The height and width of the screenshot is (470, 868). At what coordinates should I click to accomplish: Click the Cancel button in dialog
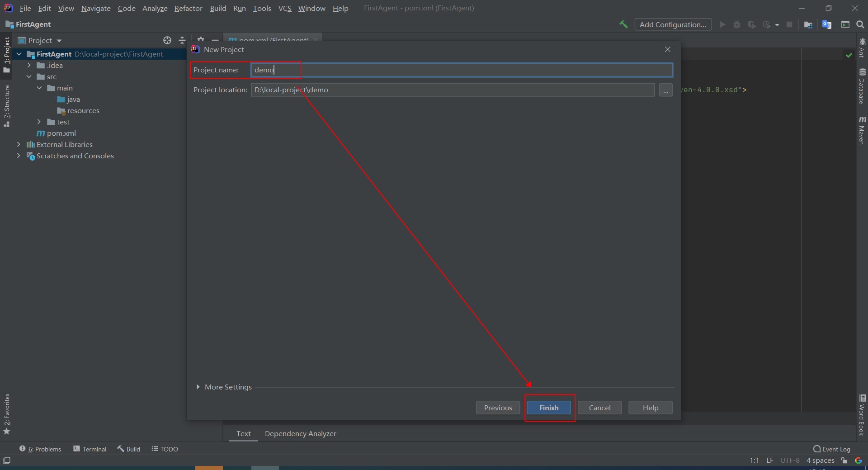[600, 408]
